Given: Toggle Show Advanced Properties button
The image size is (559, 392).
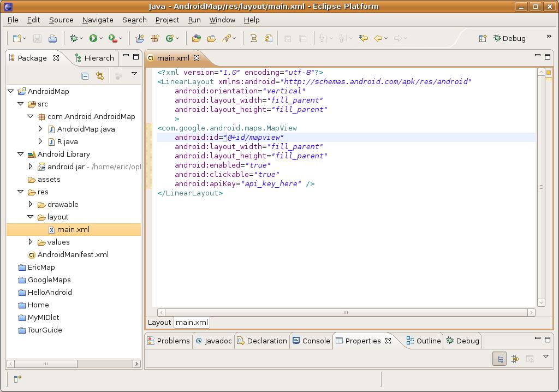Looking at the screenshot, I should [x=514, y=359].
